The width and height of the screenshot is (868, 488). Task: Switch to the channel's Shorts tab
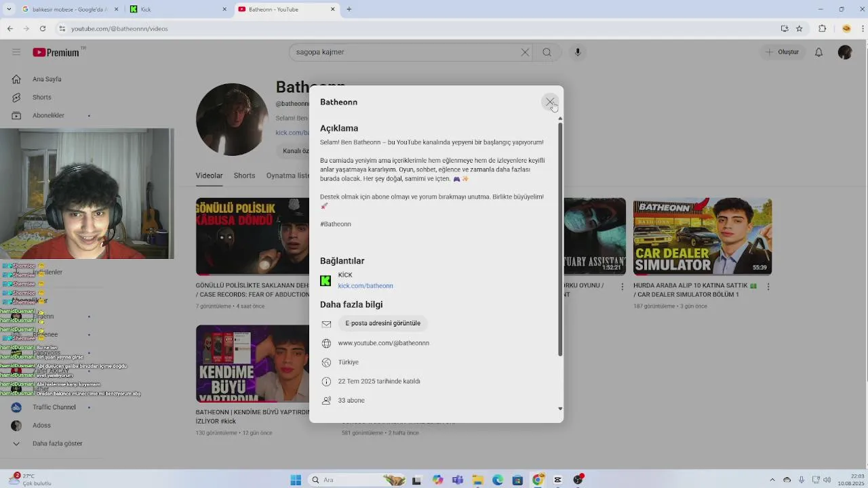244,176
